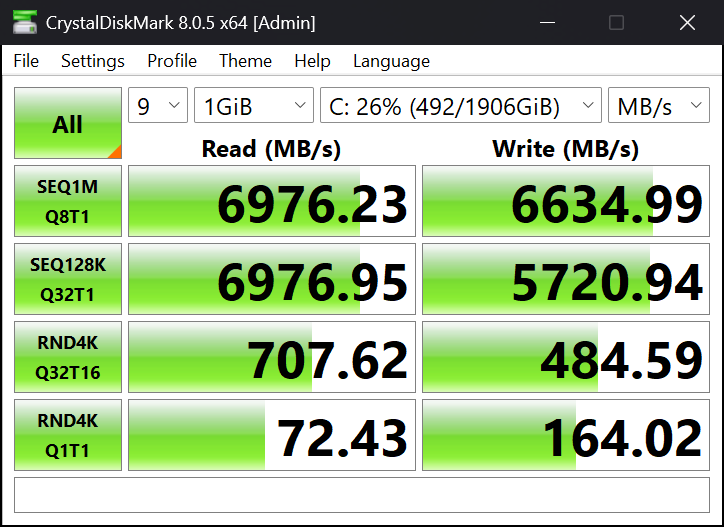Click the CrystalDiskMark app icon in title bar
Image resolution: width=724 pixels, height=527 pixels.
pos(24,22)
